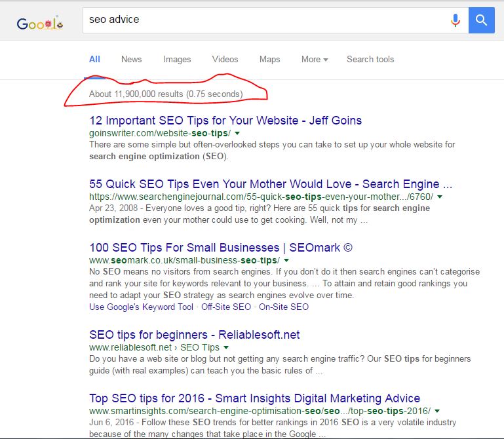Click the microphone voice search icon

coord(456,20)
